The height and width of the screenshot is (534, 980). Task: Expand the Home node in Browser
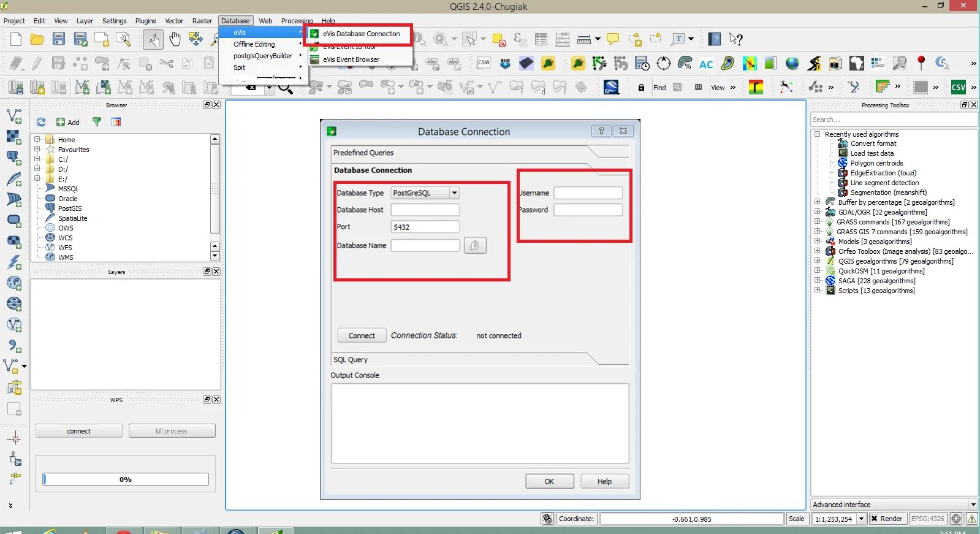pos(37,139)
